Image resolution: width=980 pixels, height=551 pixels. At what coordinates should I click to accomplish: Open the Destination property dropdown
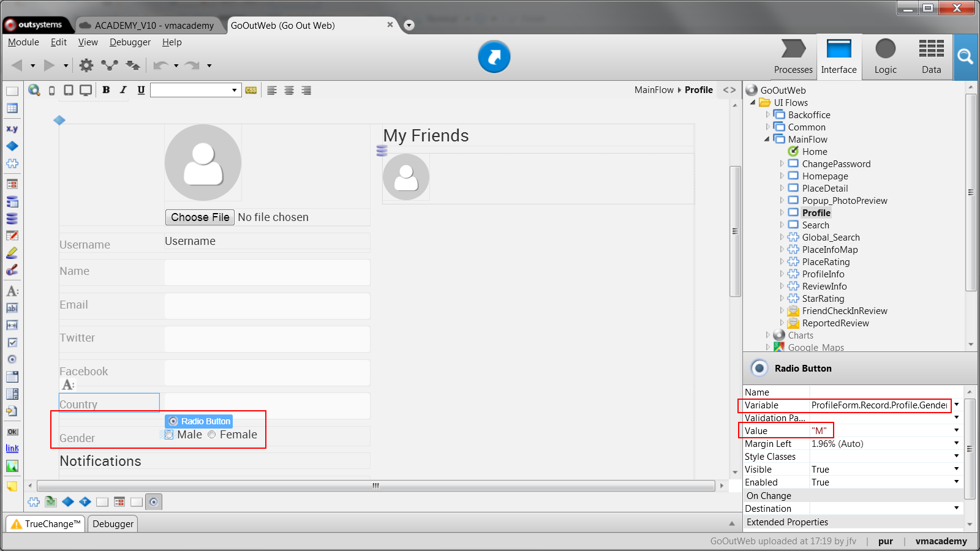pos(956,508)
